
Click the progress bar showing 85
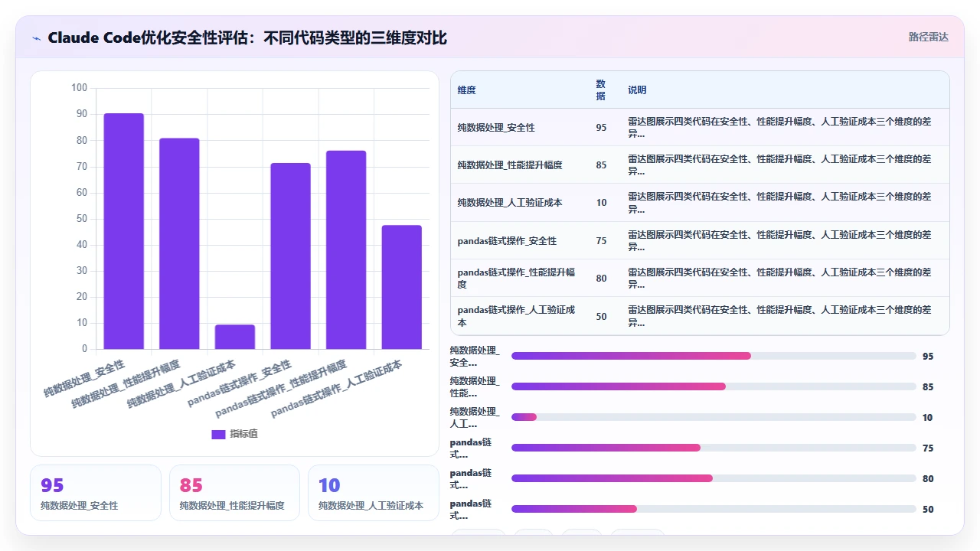714,386
